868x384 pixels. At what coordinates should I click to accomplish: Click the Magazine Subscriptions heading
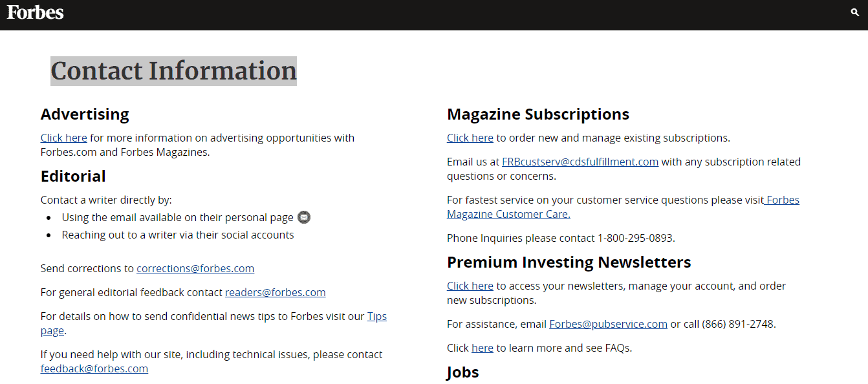(x=538, y=114)
